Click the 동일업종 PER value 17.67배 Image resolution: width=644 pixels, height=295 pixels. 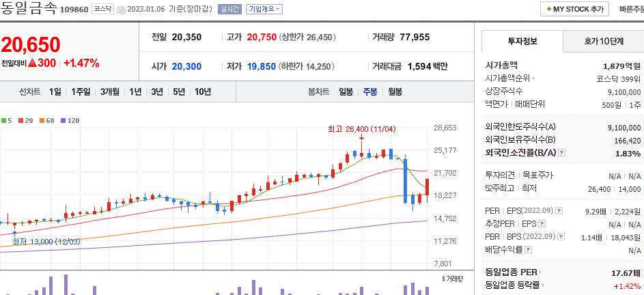pos(626,273)
